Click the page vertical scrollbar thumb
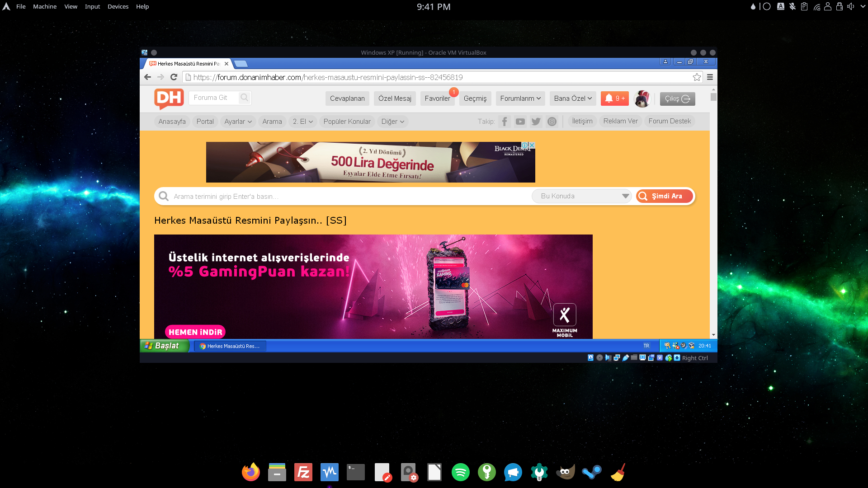 713,97
